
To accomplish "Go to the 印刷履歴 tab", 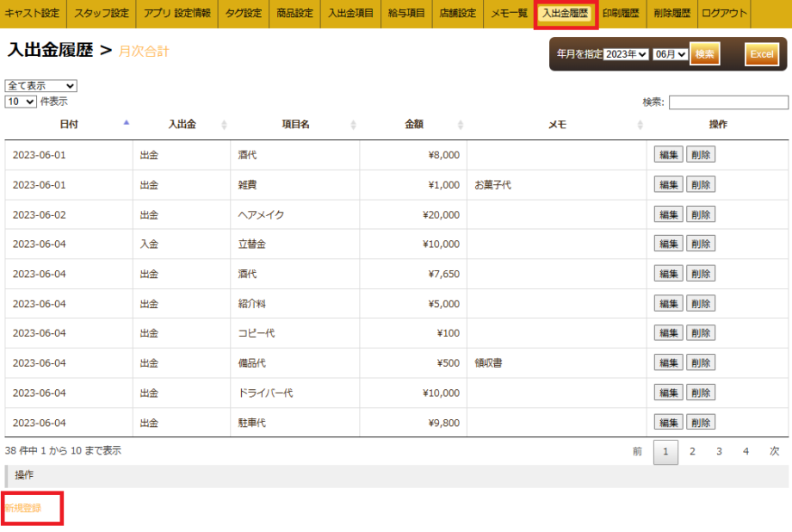I will pyautogui.click(x=621, y=14).
